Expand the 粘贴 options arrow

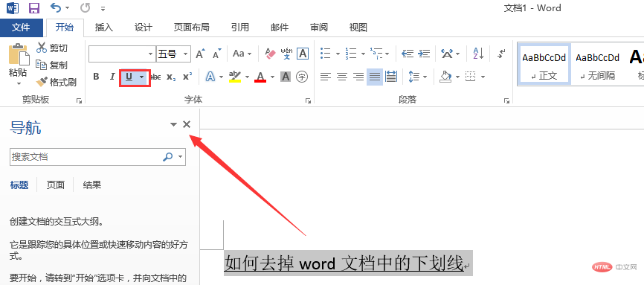(19, 83)
